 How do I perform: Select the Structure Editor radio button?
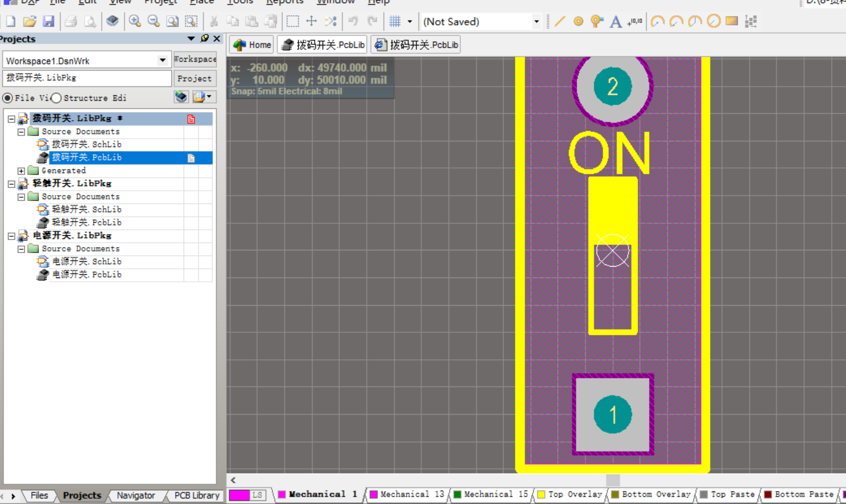(56, 98)
